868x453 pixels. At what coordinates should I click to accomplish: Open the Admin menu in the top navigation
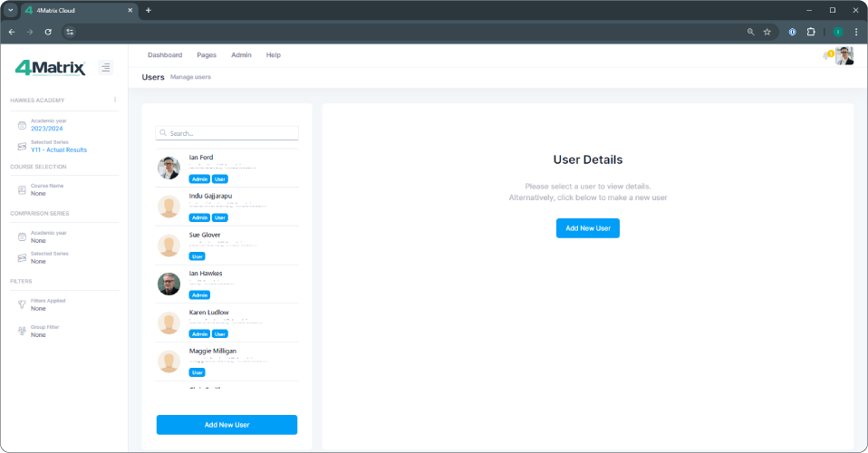point(241,55)
